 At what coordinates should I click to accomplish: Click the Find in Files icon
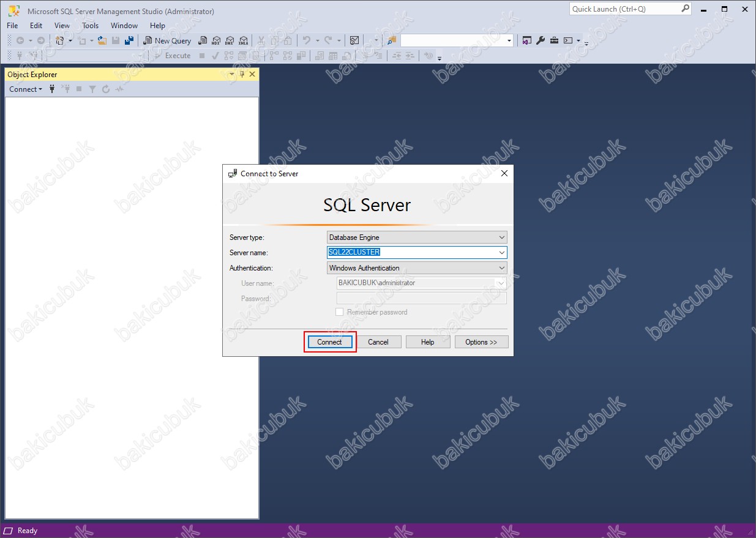tap(392, 40)
